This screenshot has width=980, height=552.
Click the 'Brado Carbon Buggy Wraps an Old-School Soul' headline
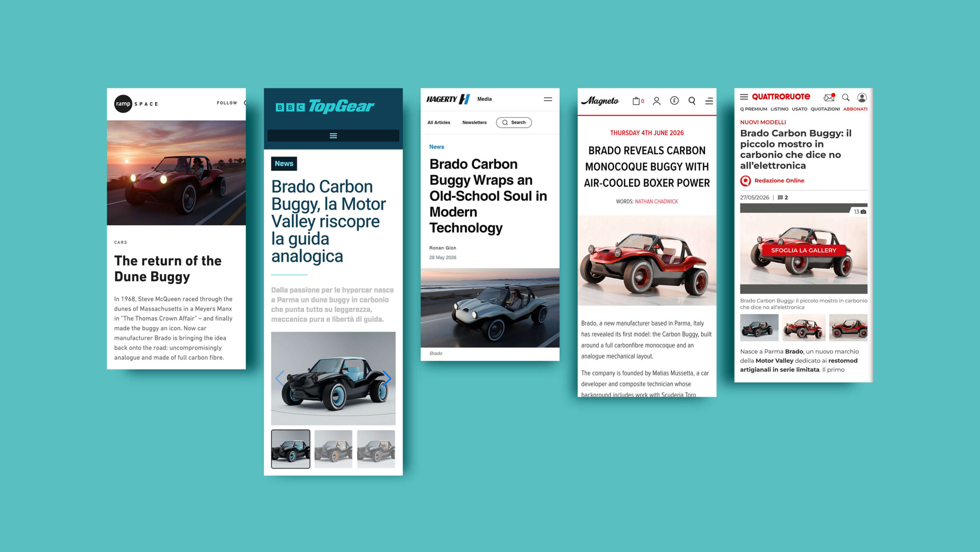[488, 196]
